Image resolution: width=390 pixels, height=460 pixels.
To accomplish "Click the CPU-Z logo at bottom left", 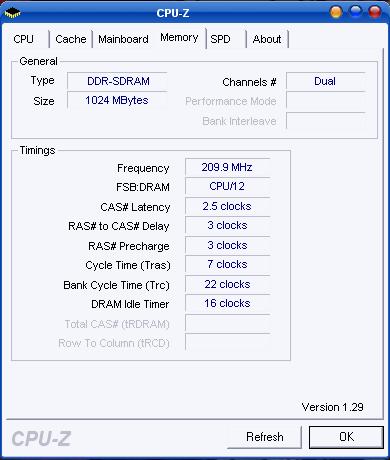I will coord(41,438).
